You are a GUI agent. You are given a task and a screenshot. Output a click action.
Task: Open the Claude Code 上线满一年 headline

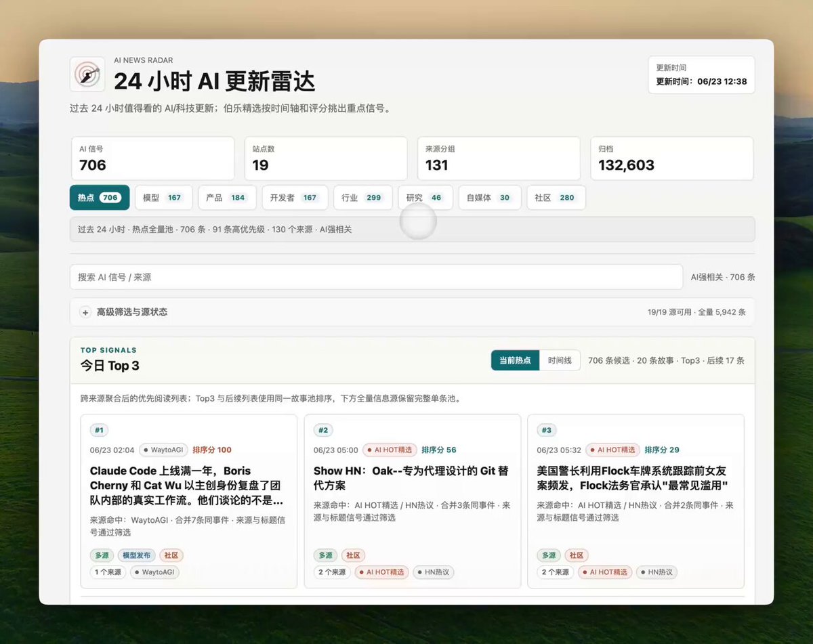(186, 486)
